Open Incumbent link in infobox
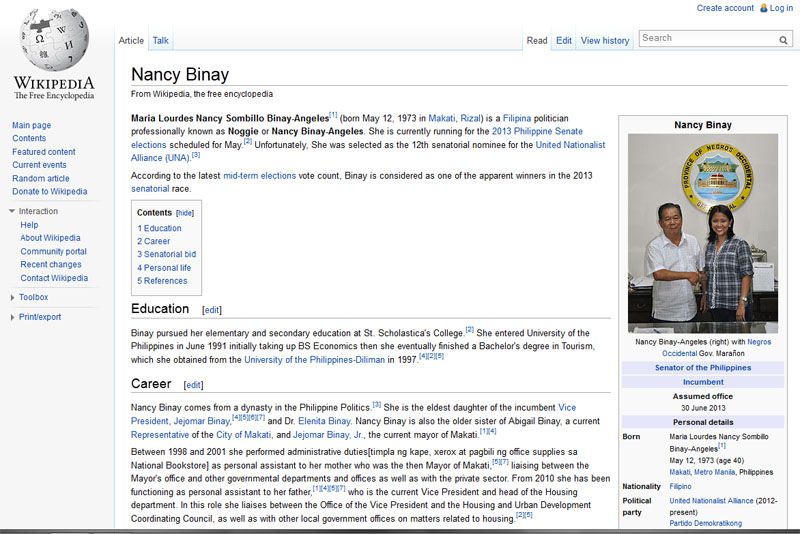Screen dimensions: 800x534 [703, 382]
